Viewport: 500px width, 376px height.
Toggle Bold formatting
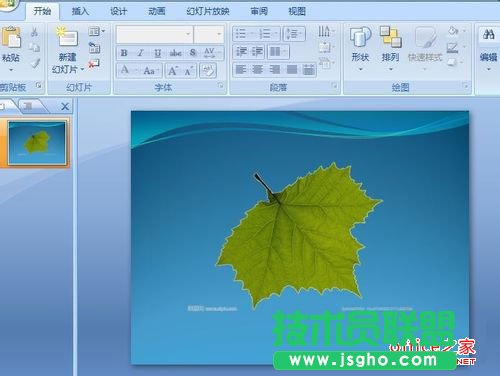point(124,53)
